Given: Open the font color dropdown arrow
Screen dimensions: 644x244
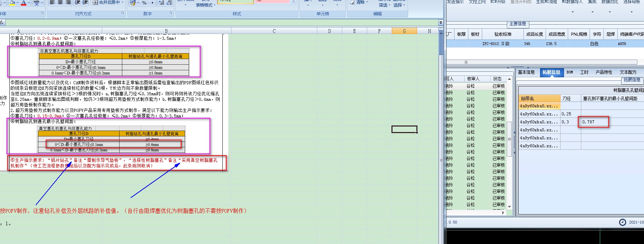Looking at the screenshot, I should point(29,3).
